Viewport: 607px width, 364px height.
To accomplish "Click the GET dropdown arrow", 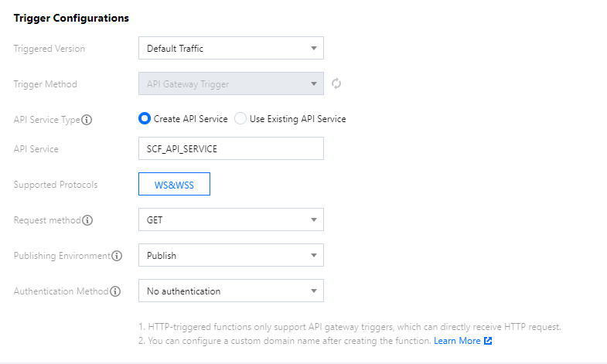I will click(314, 220).
